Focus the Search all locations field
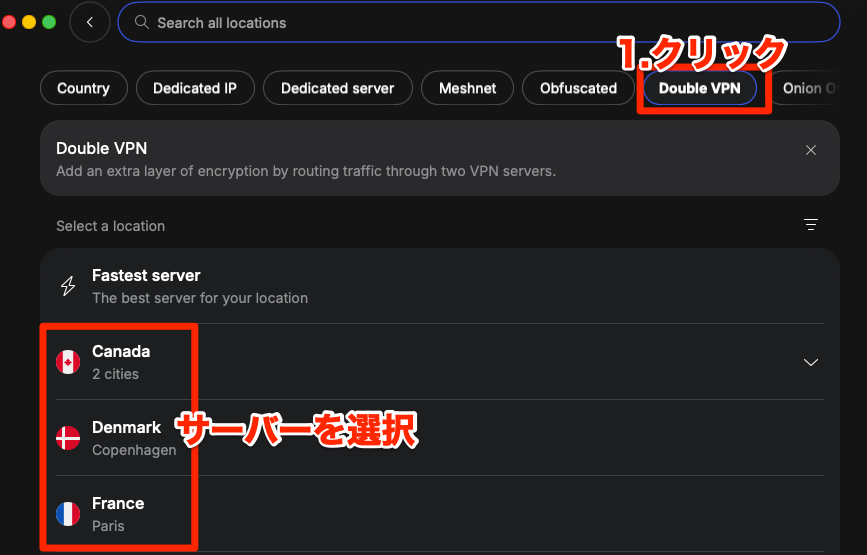867x555 pixels. coord(479,22)
